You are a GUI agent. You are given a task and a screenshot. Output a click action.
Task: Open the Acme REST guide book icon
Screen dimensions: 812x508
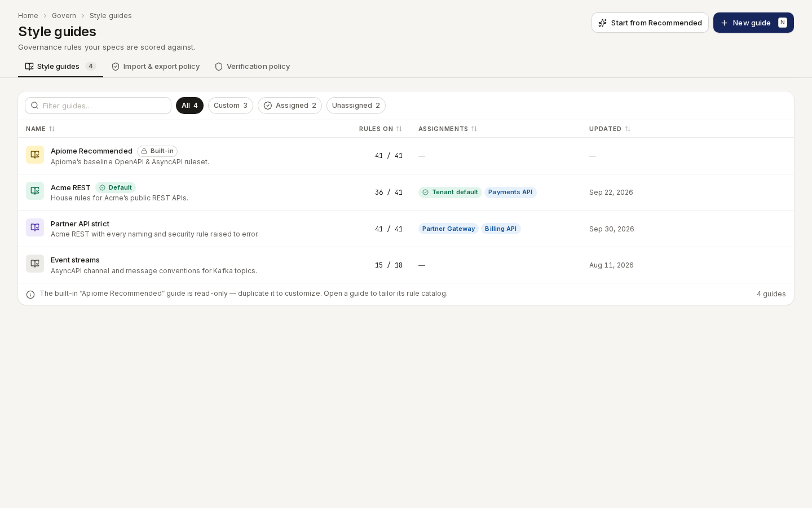coord(35,191)
